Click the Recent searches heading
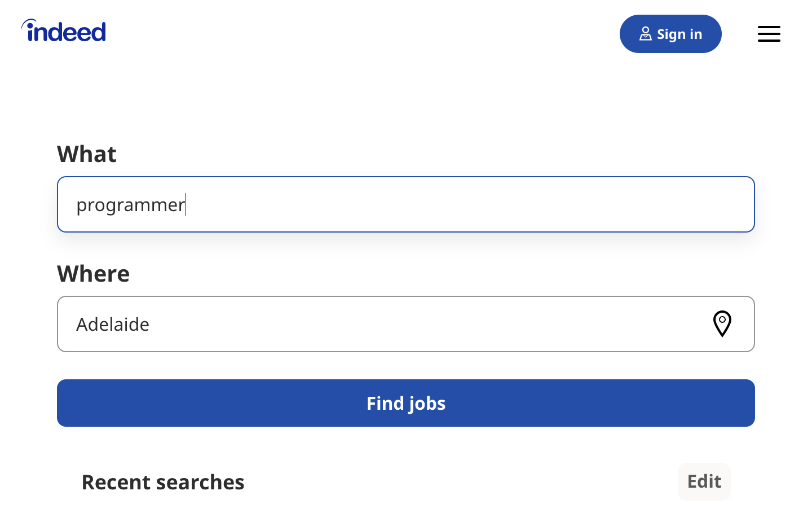 163,481
